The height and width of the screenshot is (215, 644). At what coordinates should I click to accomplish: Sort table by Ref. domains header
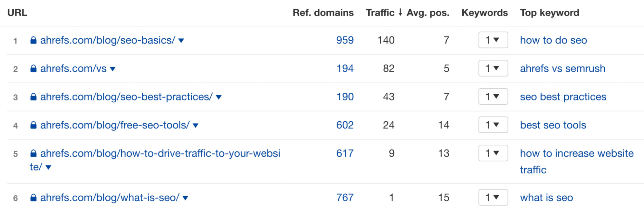(323, 13)
